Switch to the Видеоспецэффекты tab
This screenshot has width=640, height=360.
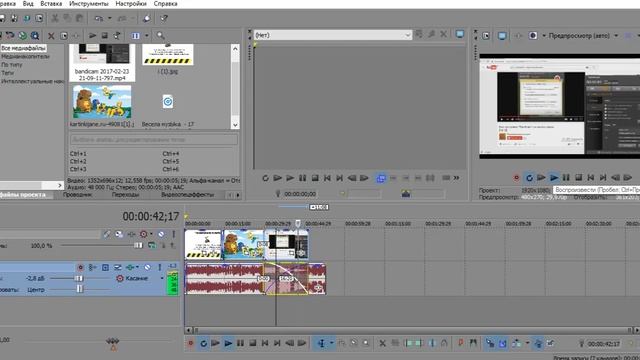(187, 195)
